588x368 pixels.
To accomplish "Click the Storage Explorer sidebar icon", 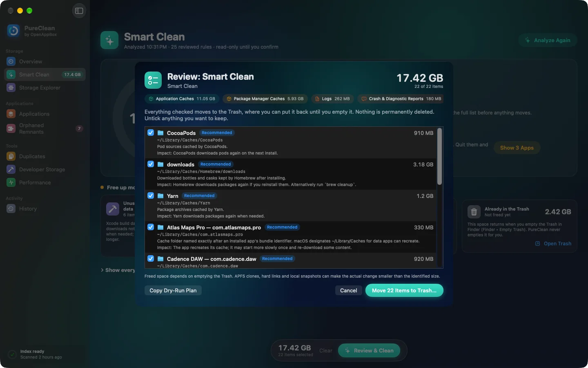I will click(x=11, y=88).
